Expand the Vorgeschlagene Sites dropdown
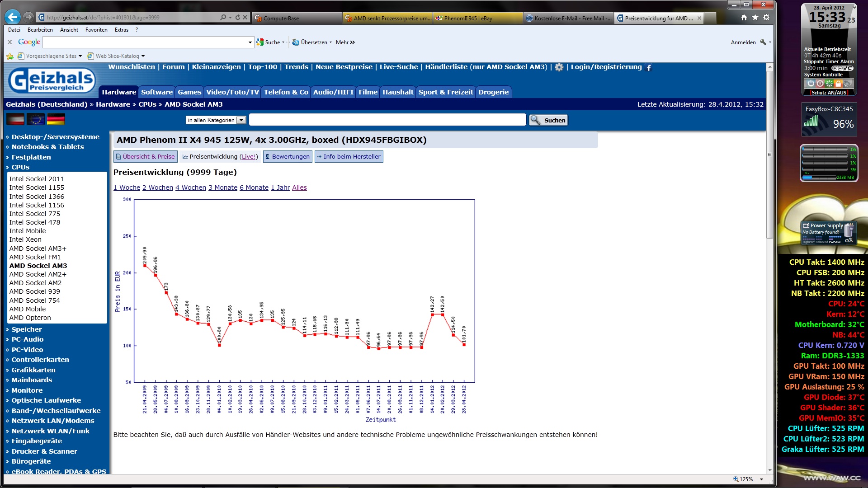 click(x=80, y=56)
